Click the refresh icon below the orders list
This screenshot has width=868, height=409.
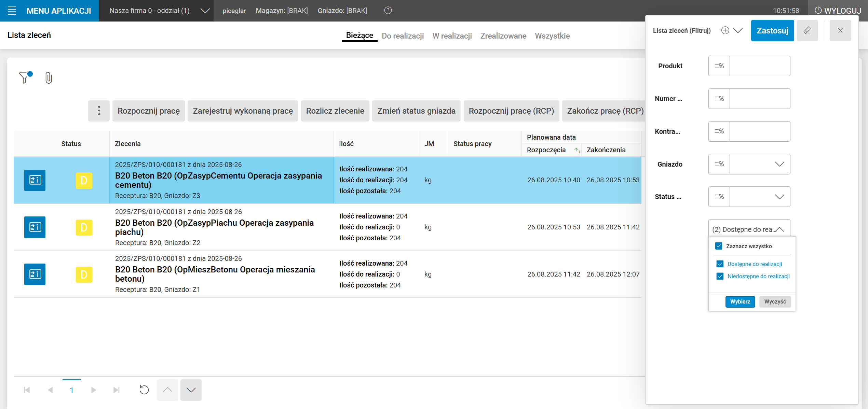(x=144, y=390)
